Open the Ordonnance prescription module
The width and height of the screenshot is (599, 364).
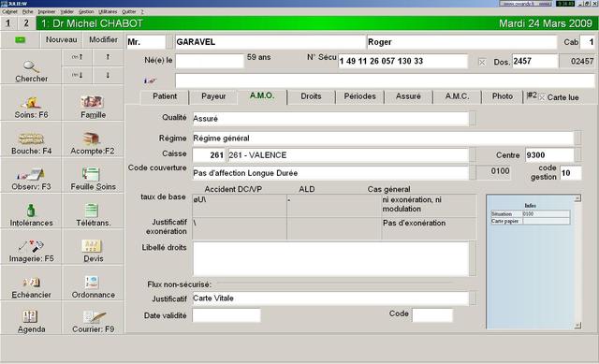click(93, 284)
